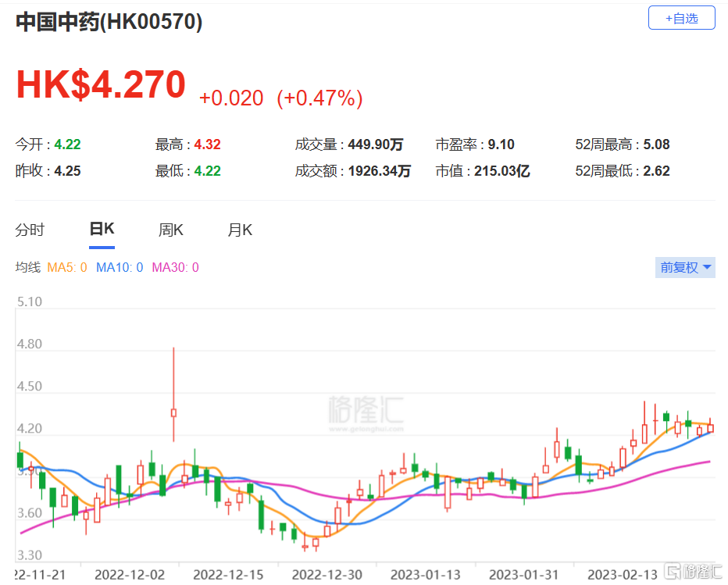Screen dimensions: 728x585
Task: Click the 5.10 price axis label
Action: (x=29, y=301)
